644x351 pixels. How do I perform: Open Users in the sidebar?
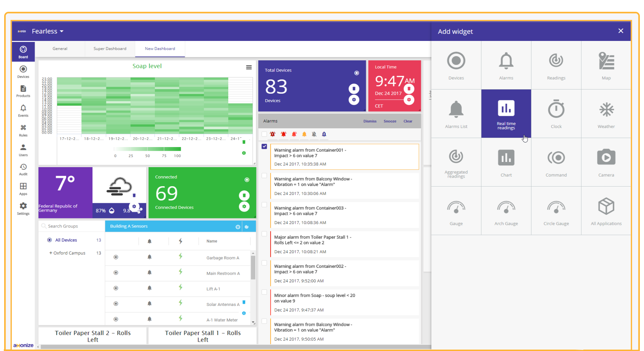coord(23,150)
